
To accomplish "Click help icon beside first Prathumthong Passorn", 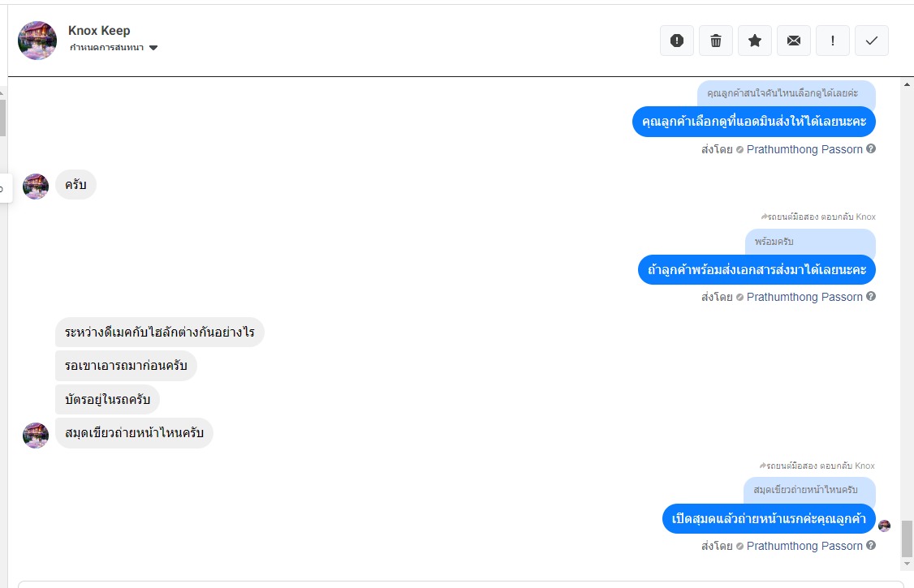I will (871, 149).
